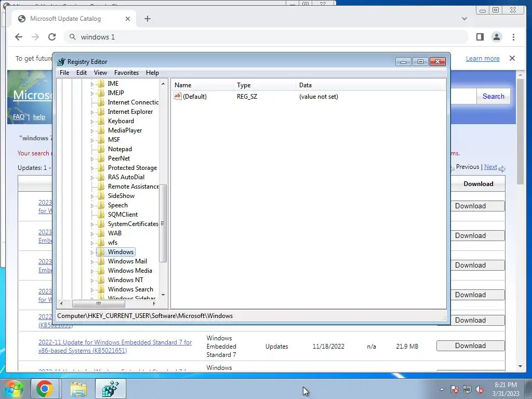Click the muted volume tray icon
Viewport: 532px width, 399px height.
pyautogui.click(x=480, y=390)
